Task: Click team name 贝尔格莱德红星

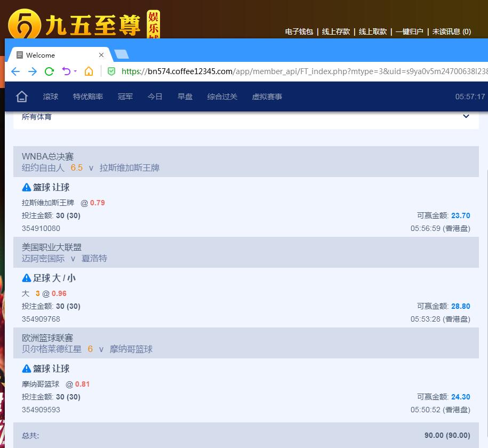Action: pyautogui.click(x=52, y=349)
